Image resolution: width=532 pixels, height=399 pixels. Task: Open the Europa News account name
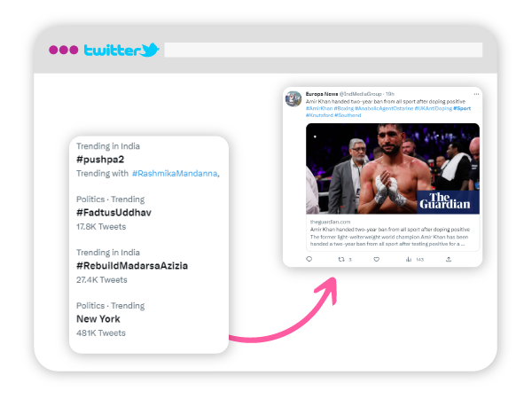322,94
